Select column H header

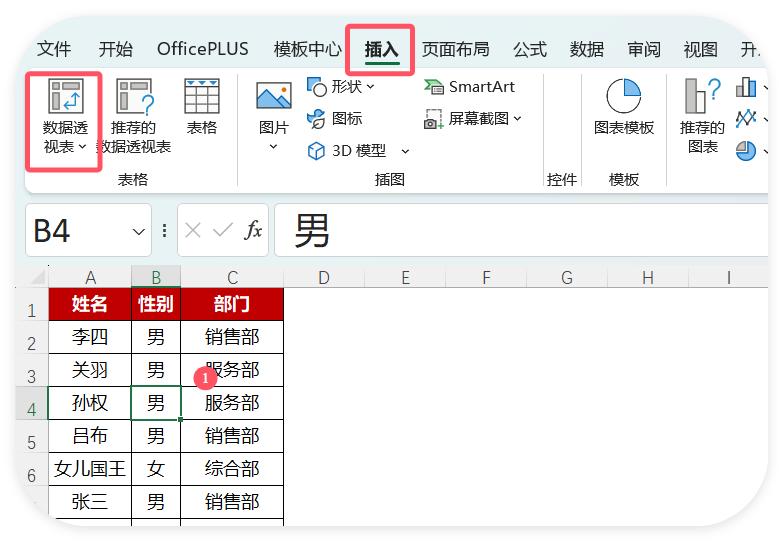648,277
